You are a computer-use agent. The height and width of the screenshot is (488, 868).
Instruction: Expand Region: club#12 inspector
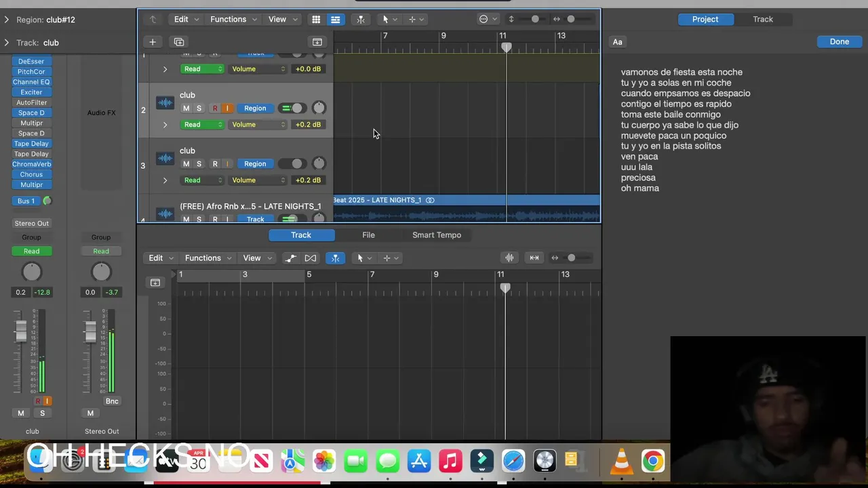[6, 20]
